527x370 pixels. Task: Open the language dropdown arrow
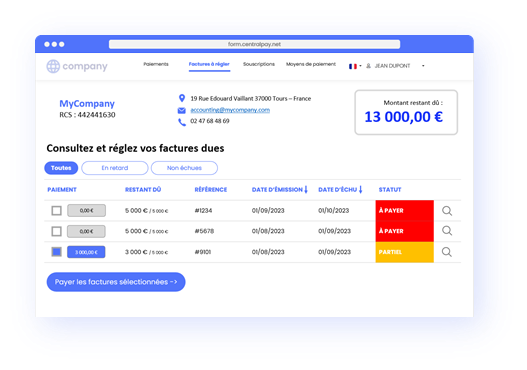[360, 66]
